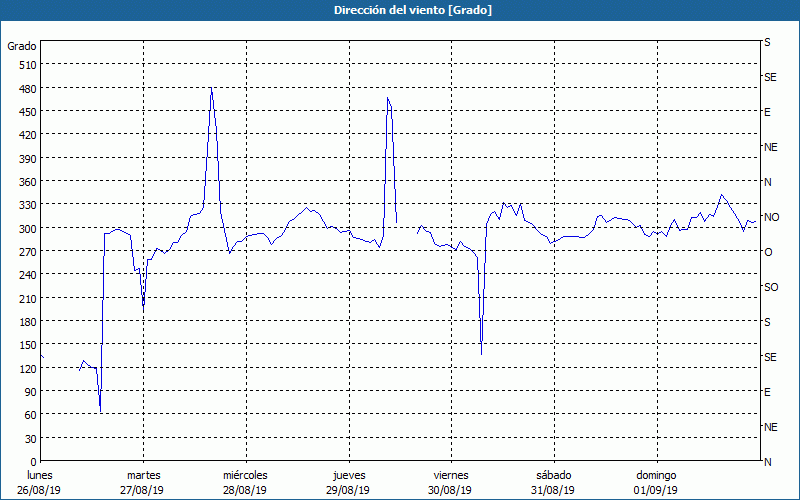Select the 330 degree axis label
This screenshot has width=800, height=500.
(x=28, y=205)
